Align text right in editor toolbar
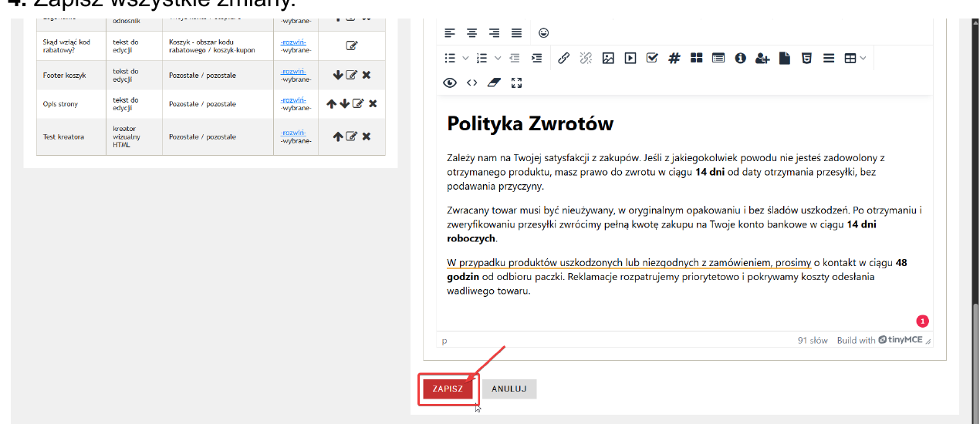The width and height of the screenshot is (980, 424). pyautogui.click(x=495, y=33)
